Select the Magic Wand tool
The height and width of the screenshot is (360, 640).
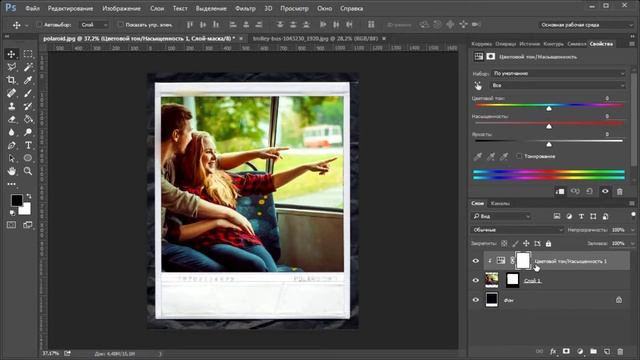coord(28,67)
